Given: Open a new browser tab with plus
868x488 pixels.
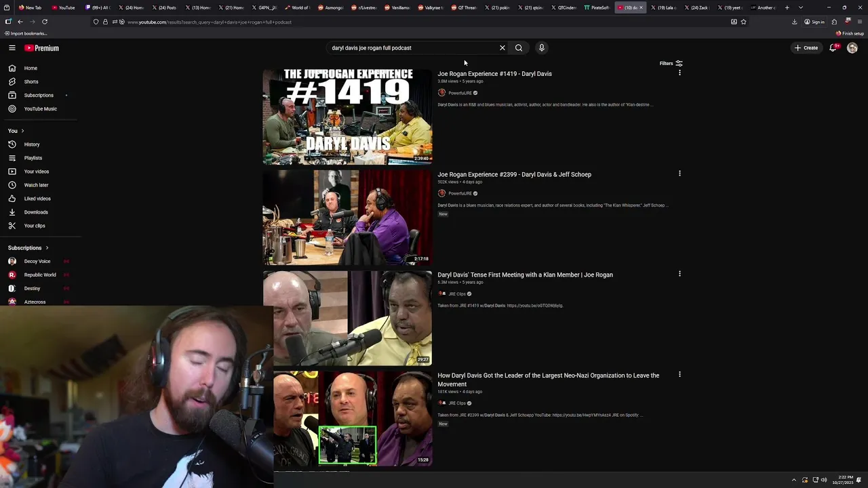Looking at the screenshot, I should (x=787, y=7).
